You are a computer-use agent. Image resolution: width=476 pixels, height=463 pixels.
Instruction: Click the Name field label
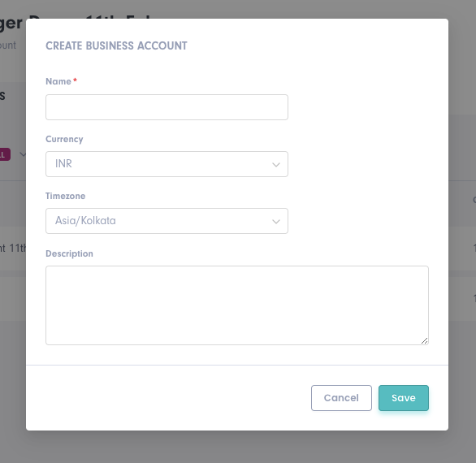click(x=58, y=81)
